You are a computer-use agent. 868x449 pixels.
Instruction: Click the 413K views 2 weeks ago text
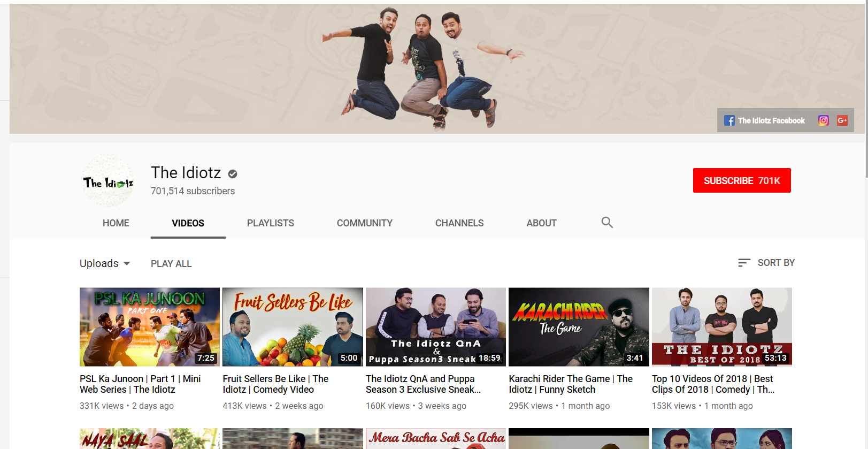tap(273, 406)
